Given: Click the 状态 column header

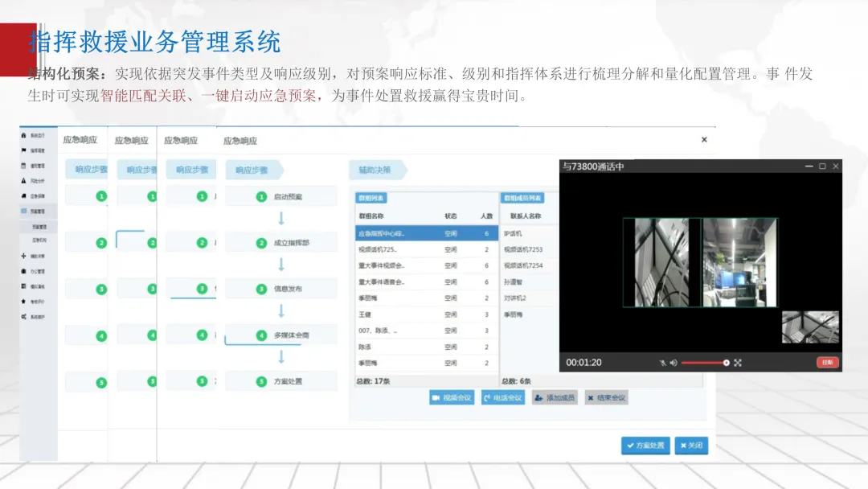Looking at the screenshot, I should point(451,216).
